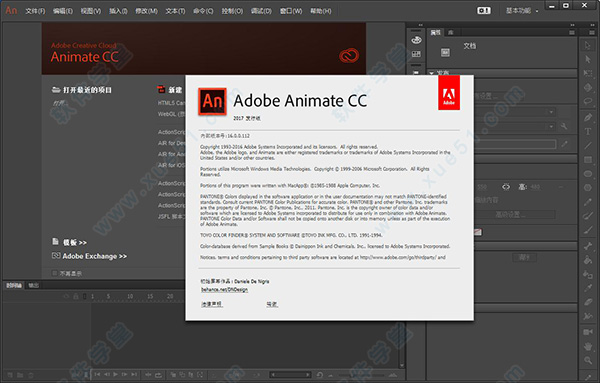600x383 pixels.
Task: Open the Properties panel options menu
Action: tap(572, 33)
